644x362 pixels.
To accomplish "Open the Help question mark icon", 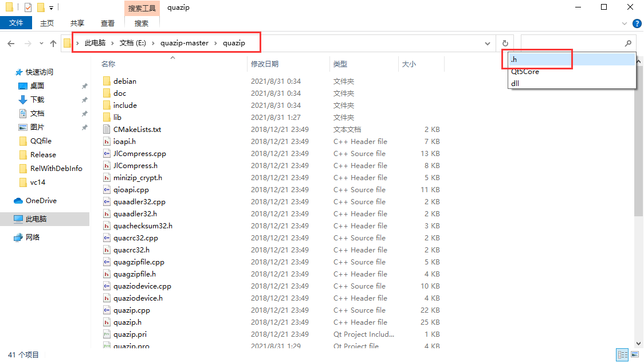I will pos(637,24).
